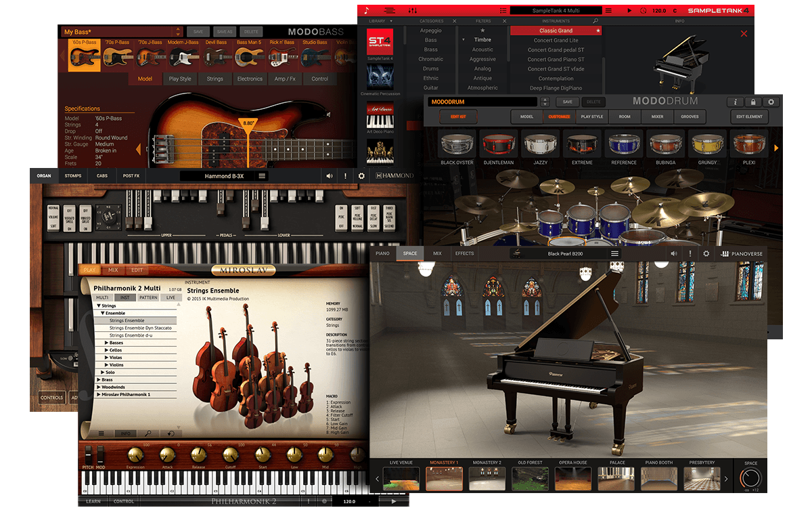The width and height of the screenshot is (812, 508).
Task: Toggle the Vibrato Swell switch
Action: click(70, 217)
